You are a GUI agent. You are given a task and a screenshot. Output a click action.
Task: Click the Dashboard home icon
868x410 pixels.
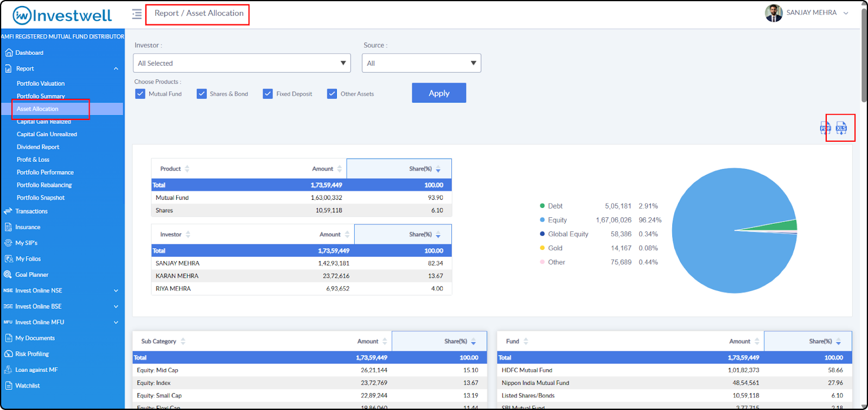click(x=9, y=53)
